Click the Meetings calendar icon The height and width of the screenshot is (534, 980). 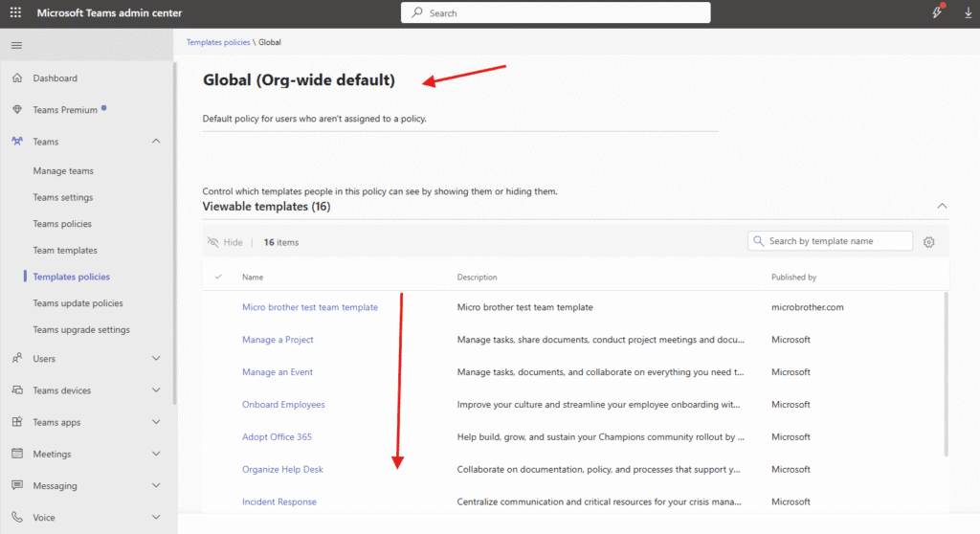click(x=16, y=454)
